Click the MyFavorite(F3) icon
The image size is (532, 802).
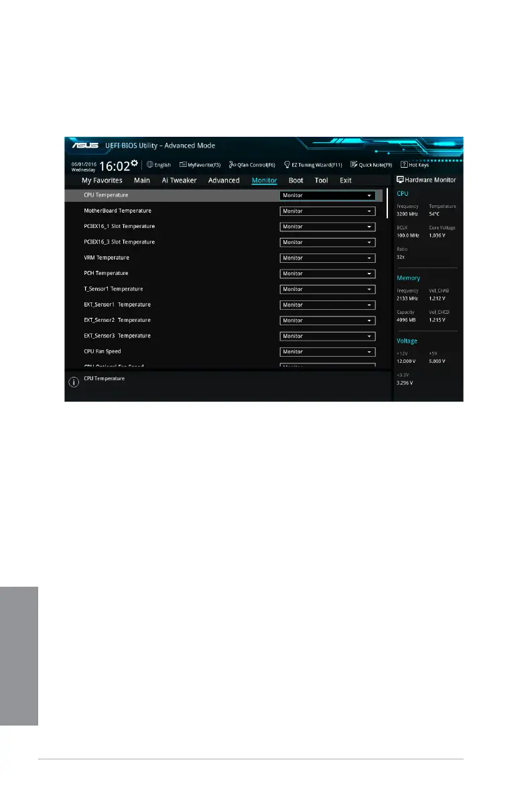(183, 165)
